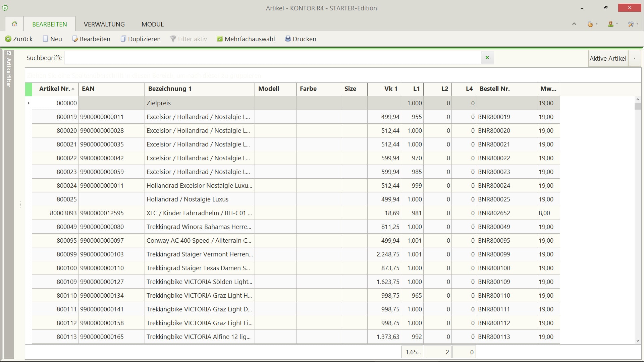Click the Bearbeiten pencil icon
The image size is (644, 362).
click(75, 39)
